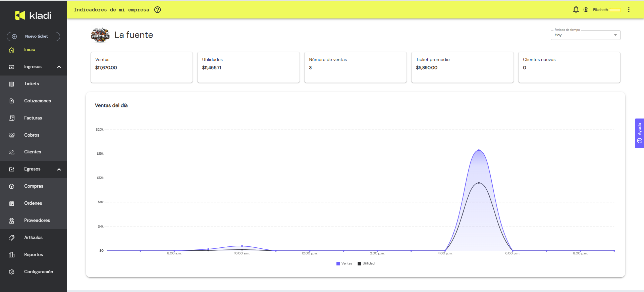Open the Ayuda side tab
The image size is (644, 292).
point(639,133)
